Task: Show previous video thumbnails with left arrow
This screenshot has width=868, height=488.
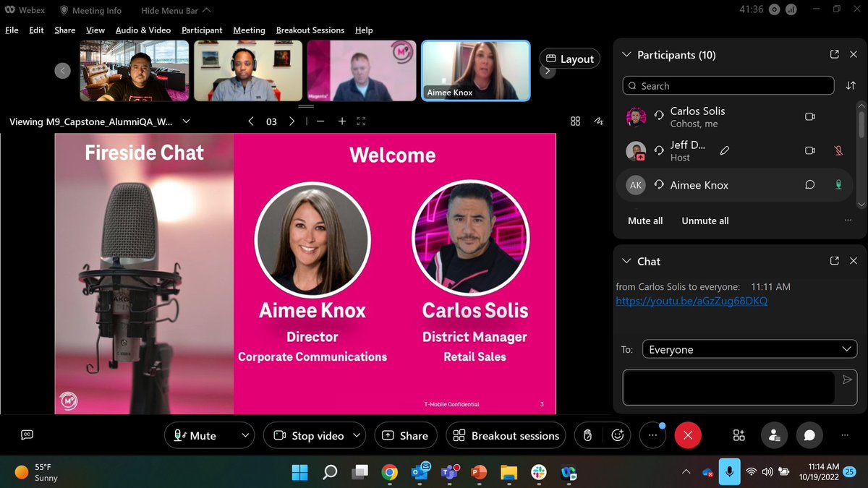Action: (63, 70)
